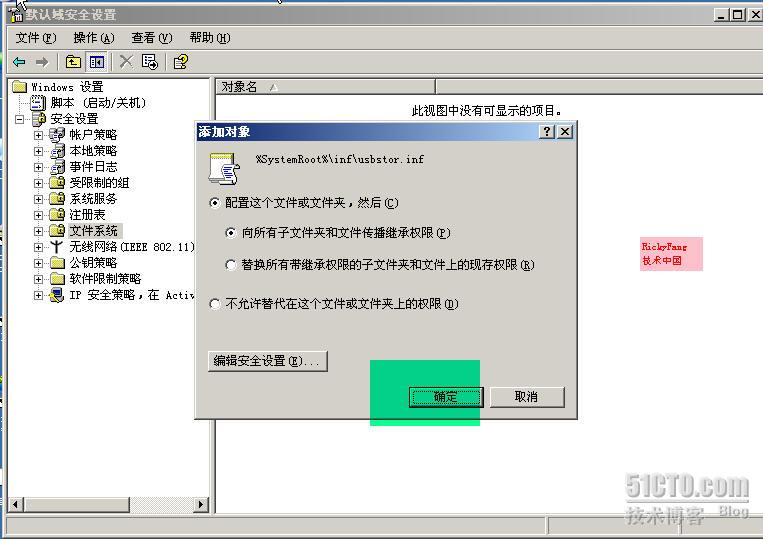The width and height of the screenshot is (763, 539).
Task: Go up one level with folder icon
Action: coord(73,62)
